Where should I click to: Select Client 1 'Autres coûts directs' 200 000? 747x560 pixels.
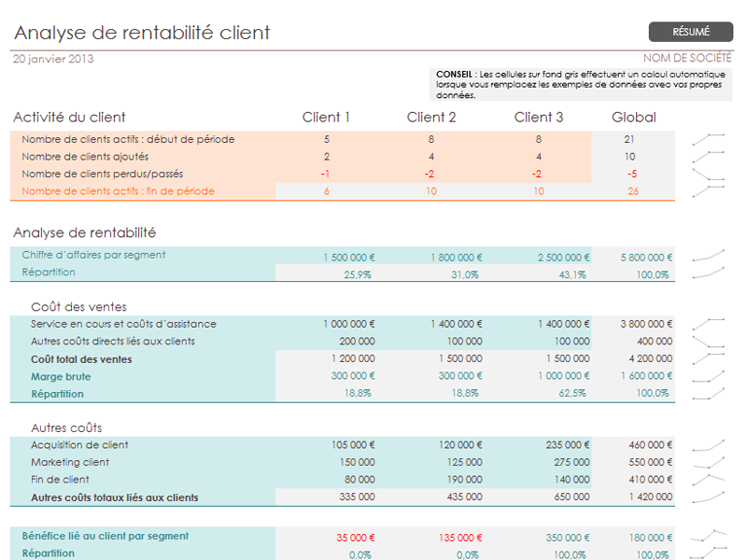coord(357,342)
